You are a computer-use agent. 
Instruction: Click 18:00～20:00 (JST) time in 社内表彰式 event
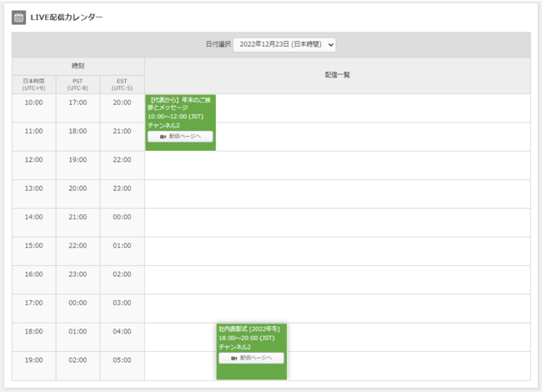tap(247, 338)
